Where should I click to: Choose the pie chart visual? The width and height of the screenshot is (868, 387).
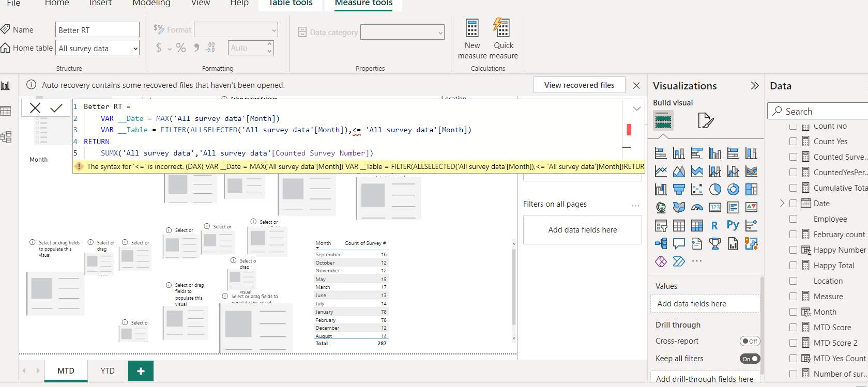click(x=715, y=189)
